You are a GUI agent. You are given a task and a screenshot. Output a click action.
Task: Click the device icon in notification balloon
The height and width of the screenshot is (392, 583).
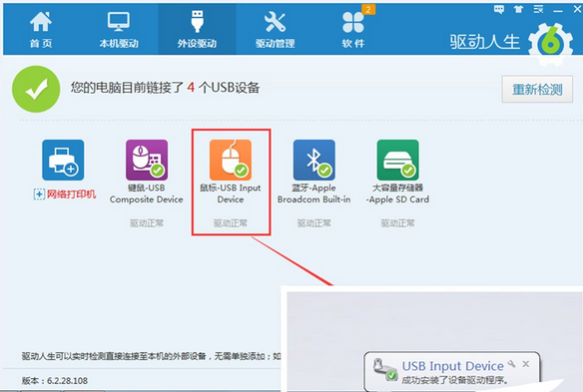[384, 370]
